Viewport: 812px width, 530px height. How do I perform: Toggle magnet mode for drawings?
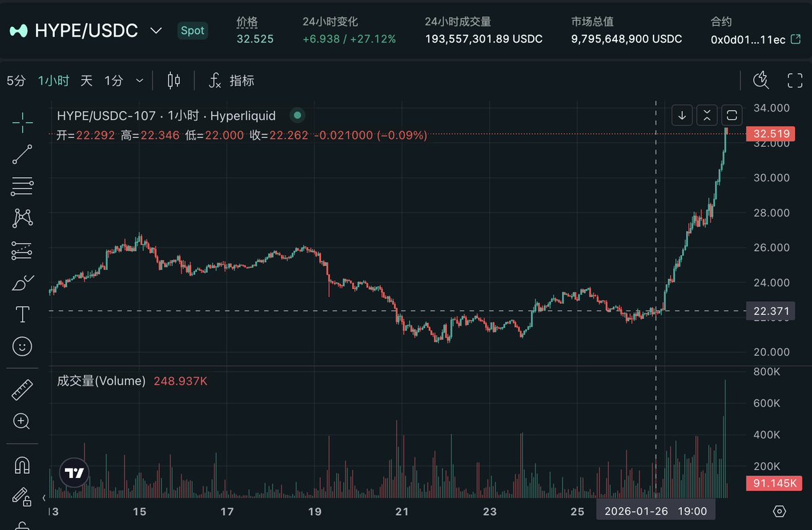pyautogui.click(x=22, y=465)
